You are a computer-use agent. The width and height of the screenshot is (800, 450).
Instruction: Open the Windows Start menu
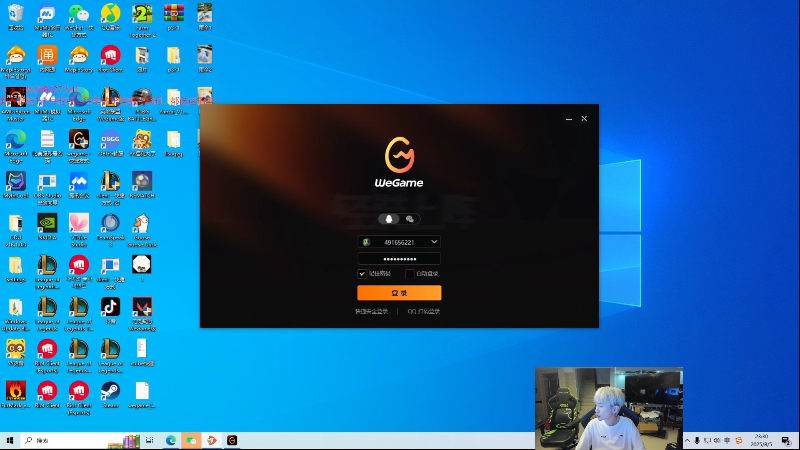click(x=10, y=440)
